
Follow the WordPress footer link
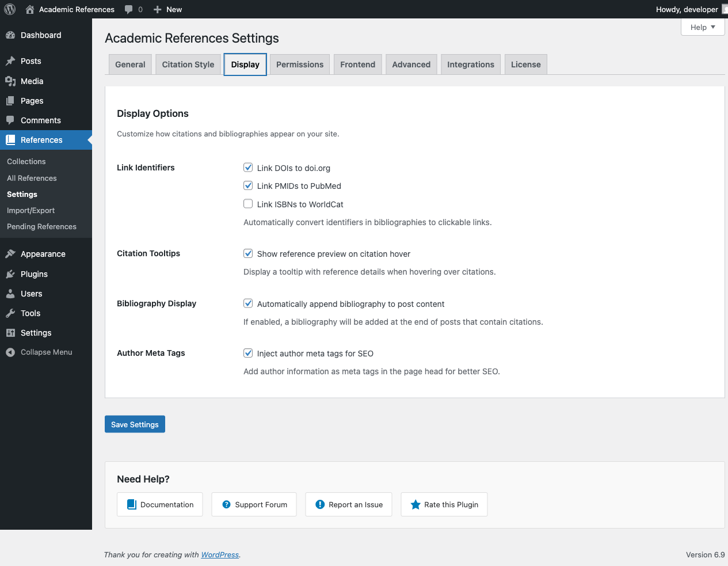(x=219, y=555)
